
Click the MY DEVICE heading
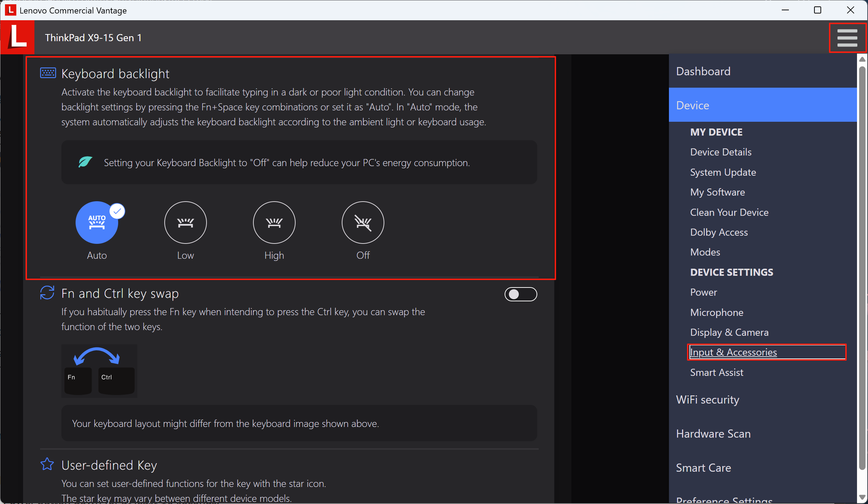pos(716,132)
